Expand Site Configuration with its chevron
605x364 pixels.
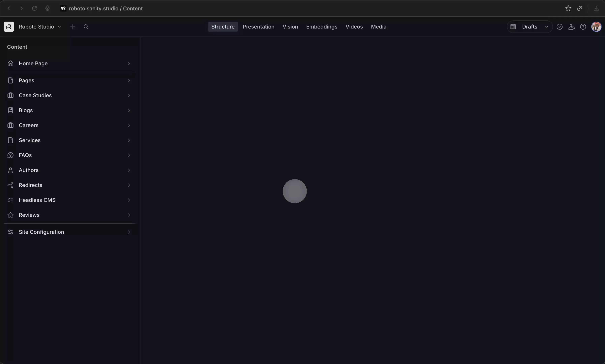(129, 232)
